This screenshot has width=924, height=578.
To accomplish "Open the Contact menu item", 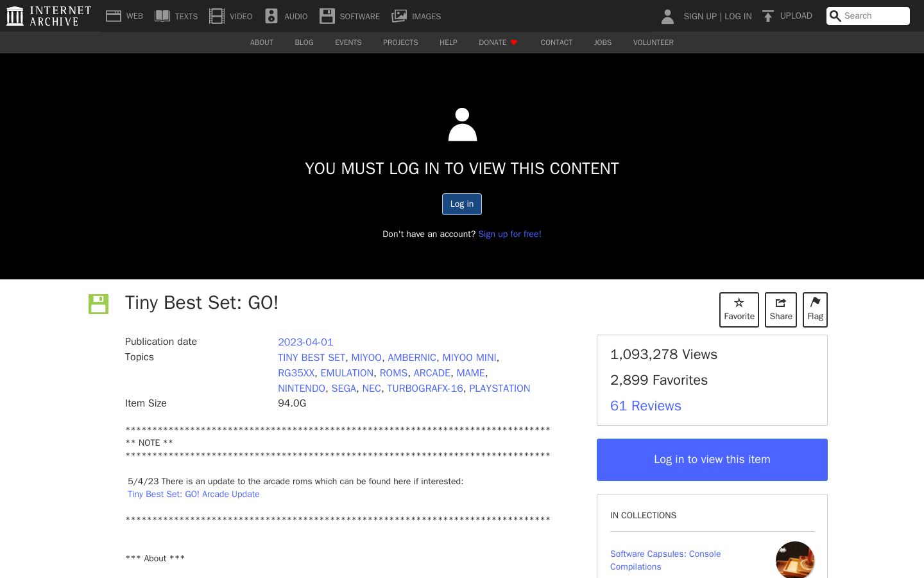I will (556, 42).
